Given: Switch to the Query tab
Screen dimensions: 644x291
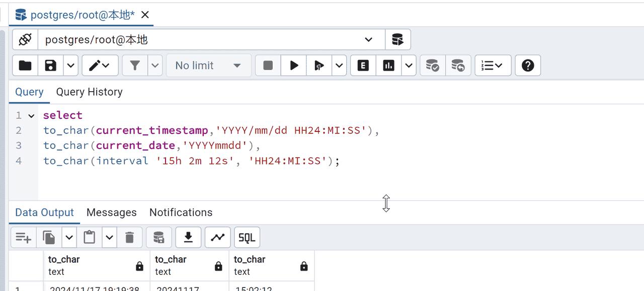Looking at the screenshot, I should tap(29, 92).
